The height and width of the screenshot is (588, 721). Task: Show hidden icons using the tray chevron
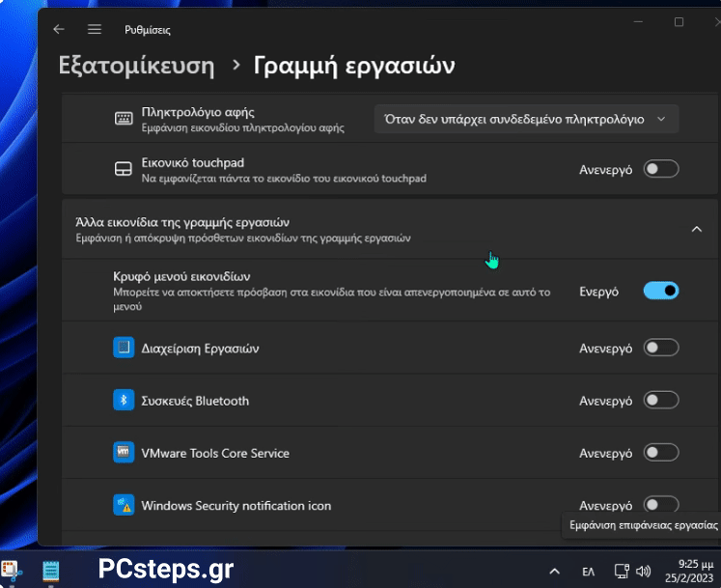point(554,571)
